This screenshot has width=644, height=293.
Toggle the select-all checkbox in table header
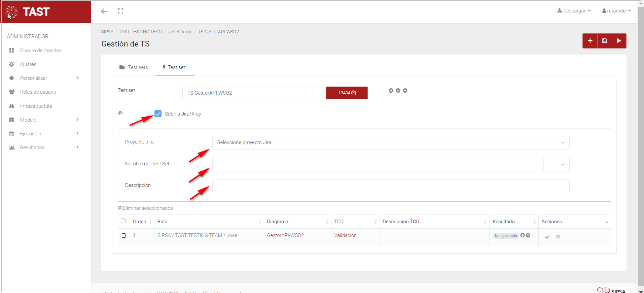[x=123, y=221]
